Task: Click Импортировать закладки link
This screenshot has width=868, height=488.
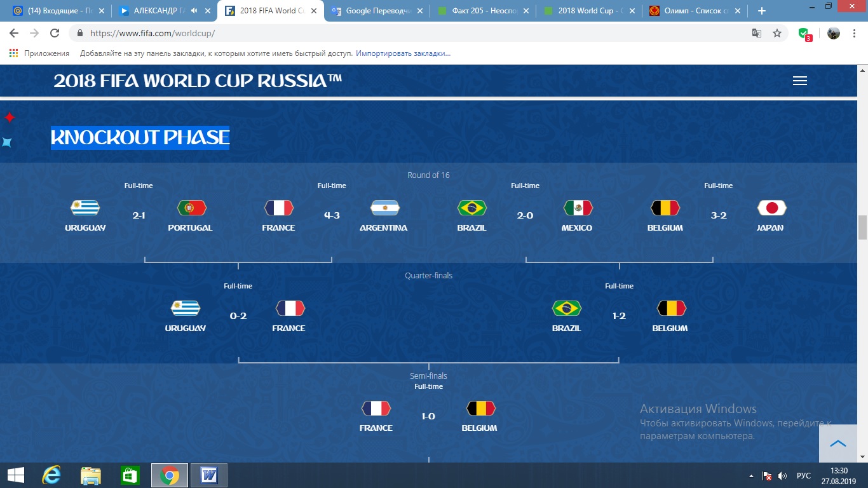Action: pos(403,53)
